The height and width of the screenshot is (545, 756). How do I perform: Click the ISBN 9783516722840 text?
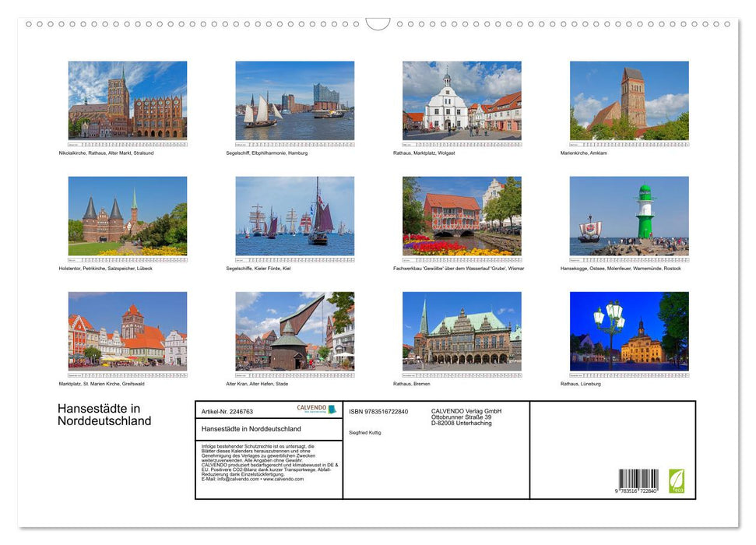[x=378, y=411]
